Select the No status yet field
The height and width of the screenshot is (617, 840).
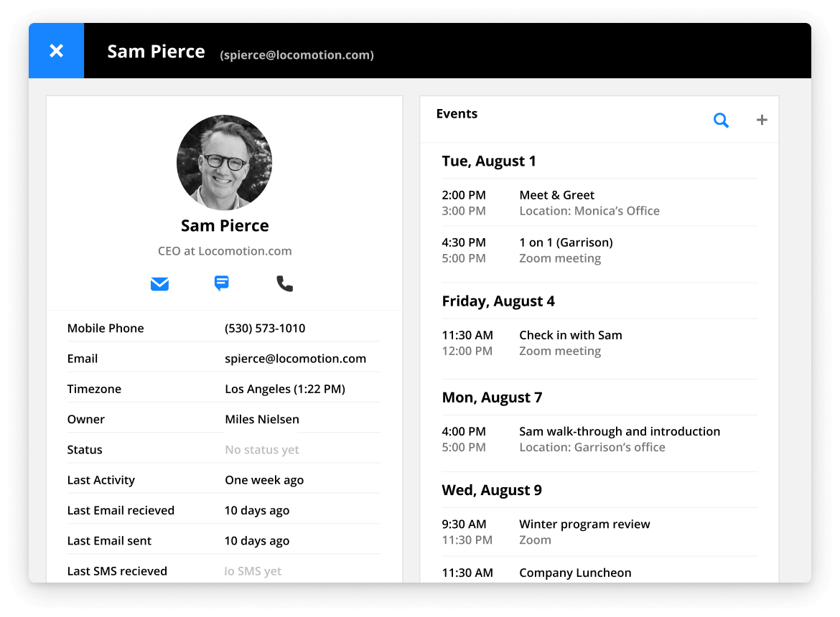point(261,449)
